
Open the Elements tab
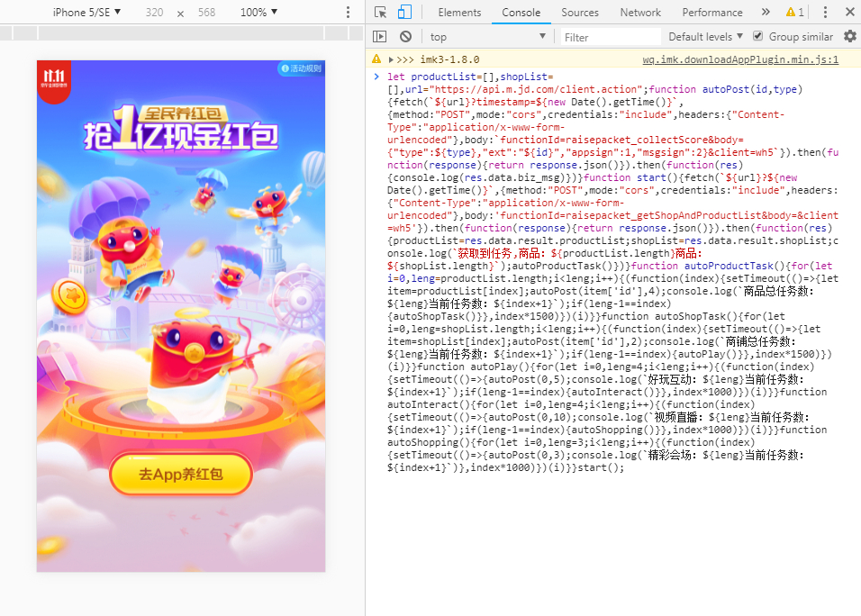coord(459,12)
